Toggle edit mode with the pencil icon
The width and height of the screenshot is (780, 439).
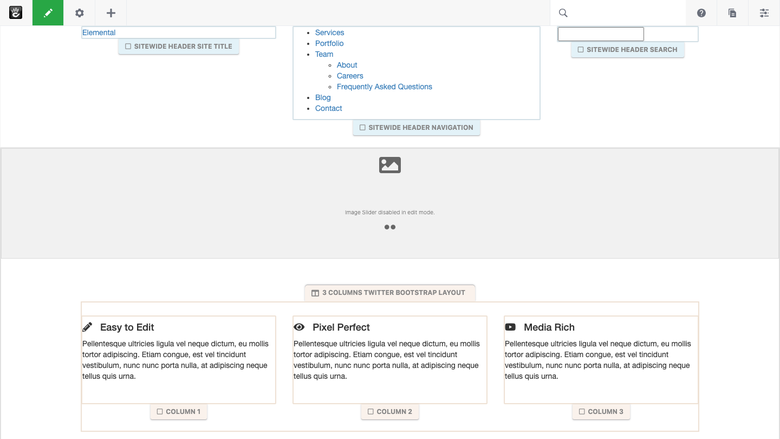(x=48, y=12)
